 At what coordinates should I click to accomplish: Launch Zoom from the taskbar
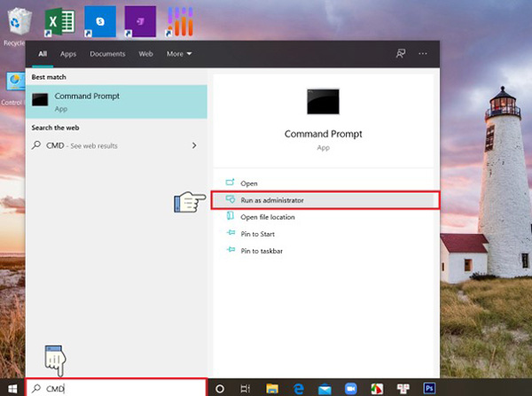coord(350,388)
